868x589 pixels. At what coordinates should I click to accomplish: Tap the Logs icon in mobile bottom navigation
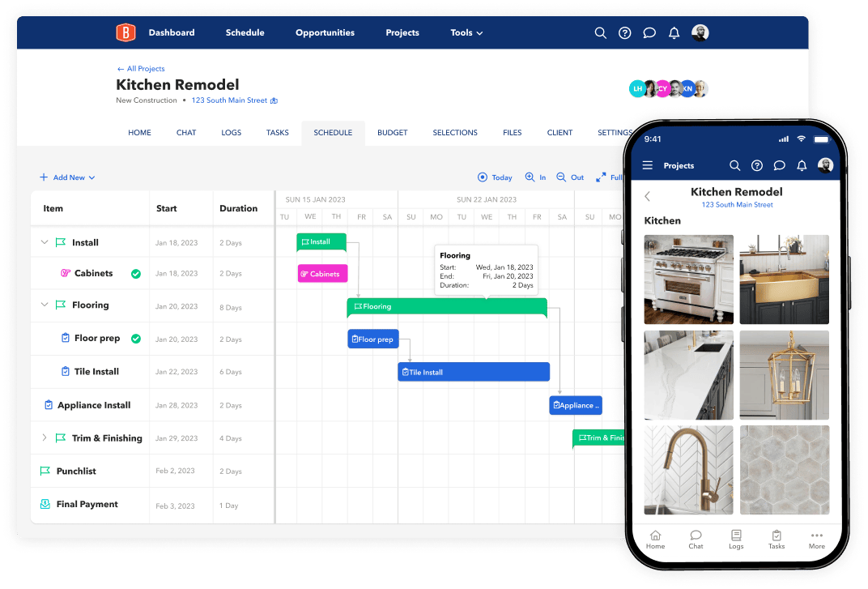coord(736,540)
